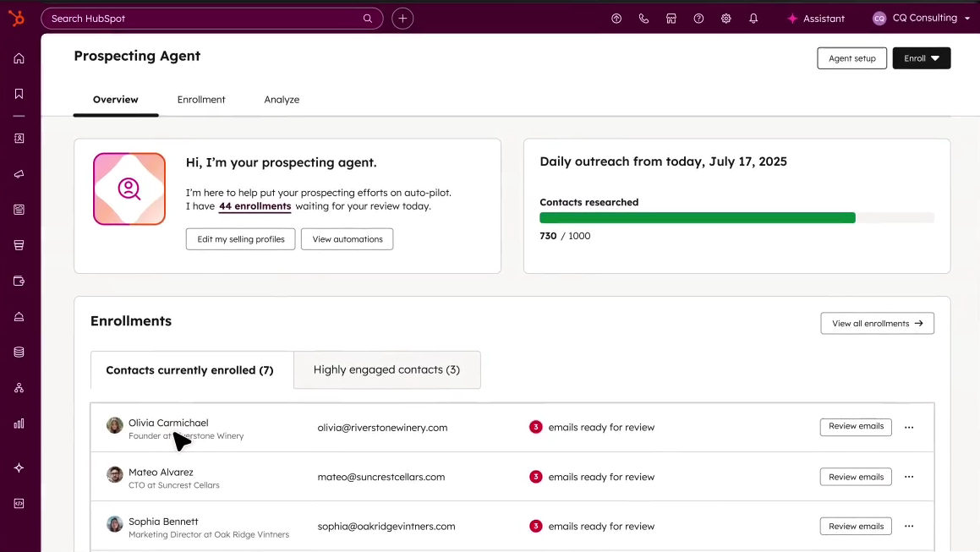Click the upgrade arrow icon in the top bar

click(616, 18)
